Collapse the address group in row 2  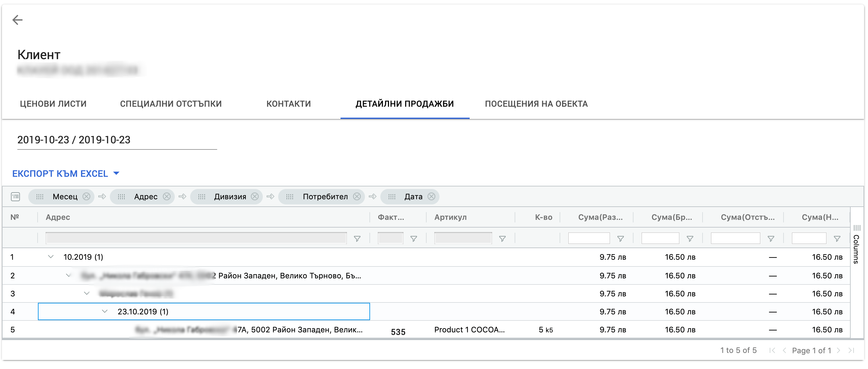click(x=68, y=275)
